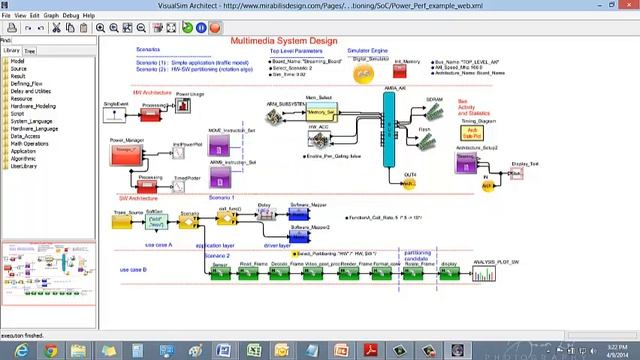Click the Print toolbar icon
Image resolution: width=640 pixels, height=360 pixels.
(x=12, y=28)
